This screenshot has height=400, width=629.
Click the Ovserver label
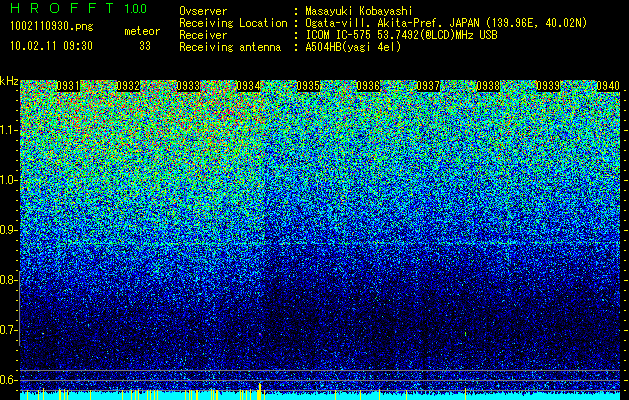point(203,11)
